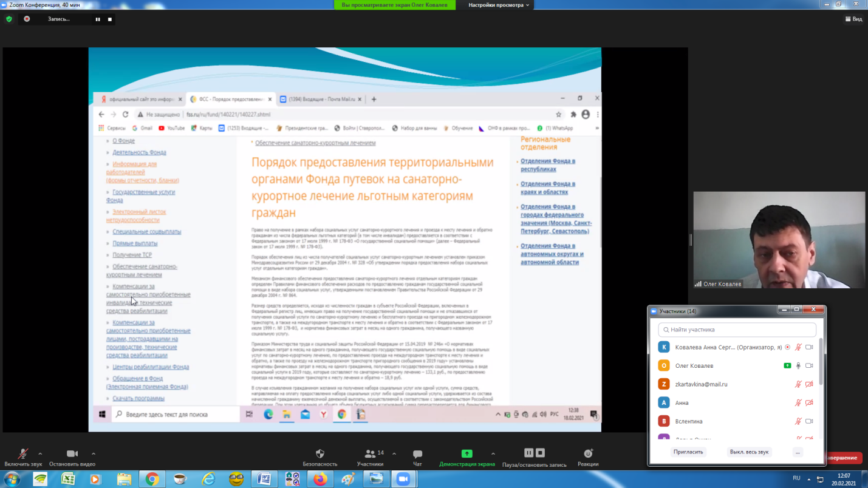Unmute microphone with Включить звук
This screenshot has width=868, height=488.
[x=23, y=454]
